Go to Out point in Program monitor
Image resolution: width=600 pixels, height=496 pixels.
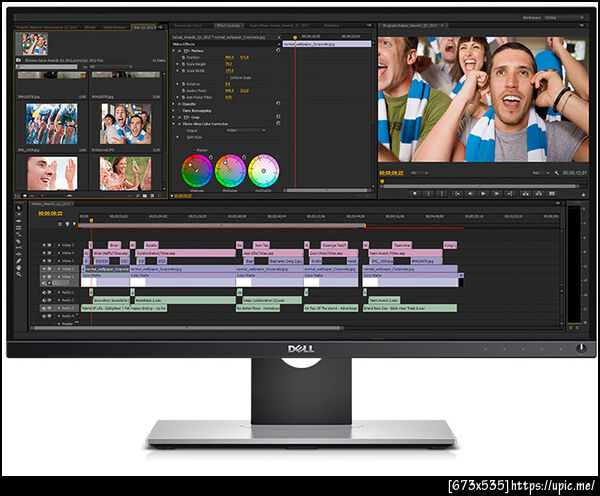pos(509,194)
